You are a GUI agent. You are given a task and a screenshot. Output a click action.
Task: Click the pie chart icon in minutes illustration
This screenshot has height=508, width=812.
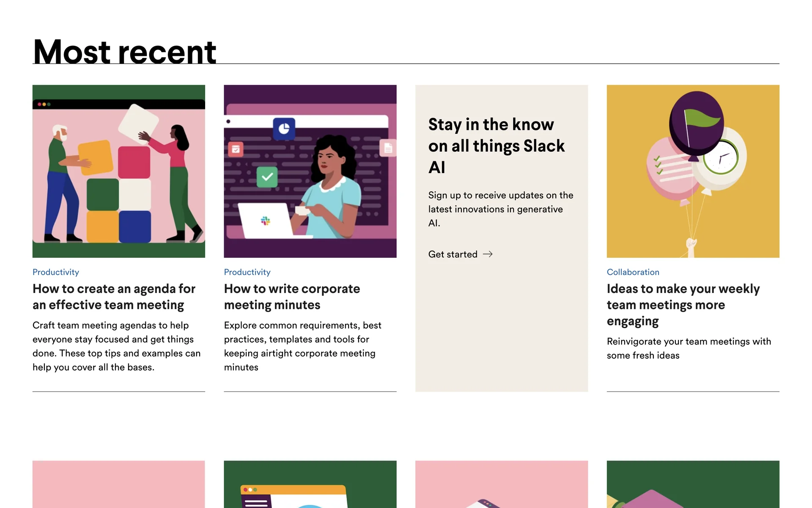[x=284, y=129]
